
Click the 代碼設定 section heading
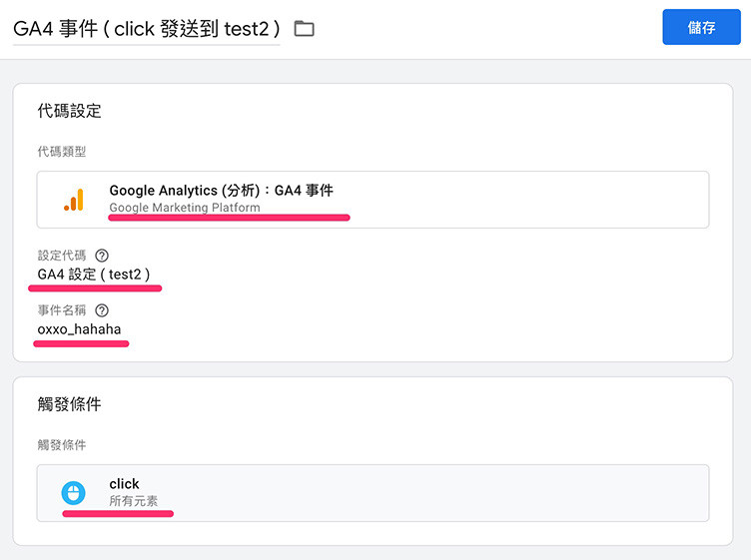coord(70,111)
